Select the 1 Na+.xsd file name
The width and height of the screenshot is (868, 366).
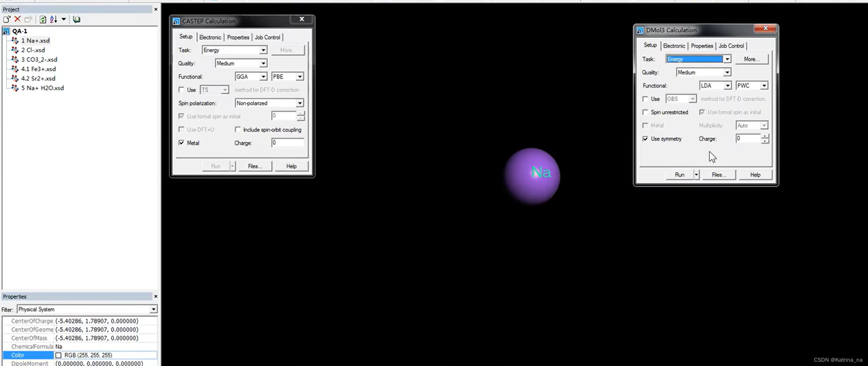(36, 41)
